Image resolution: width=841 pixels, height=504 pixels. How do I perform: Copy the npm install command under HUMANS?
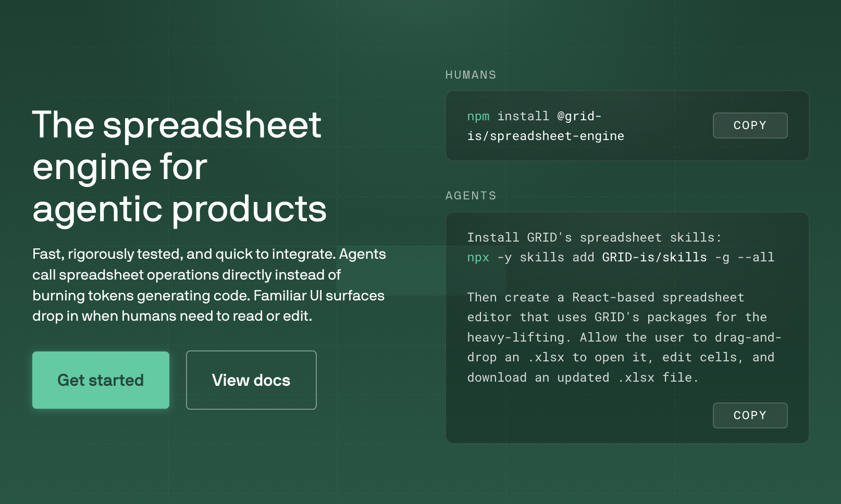coord(750,125)
